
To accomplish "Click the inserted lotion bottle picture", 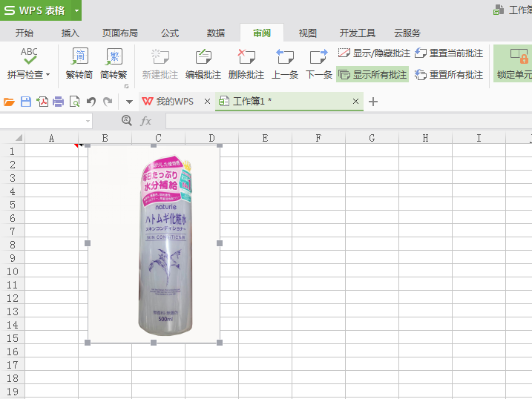I will tap(154, 244).
